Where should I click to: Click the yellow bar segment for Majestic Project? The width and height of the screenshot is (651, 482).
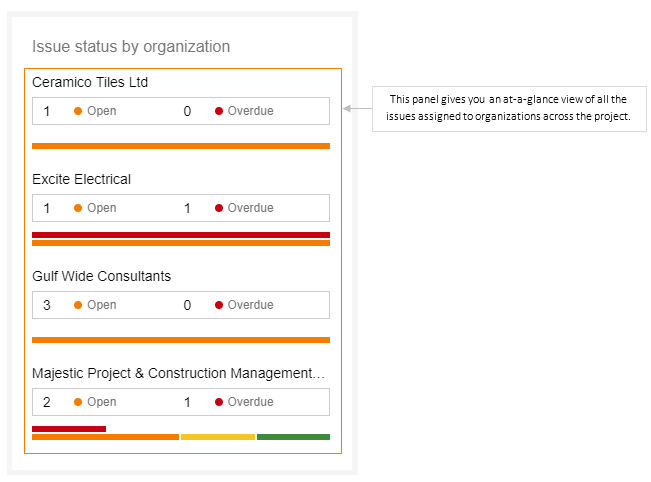coord(218,437)
